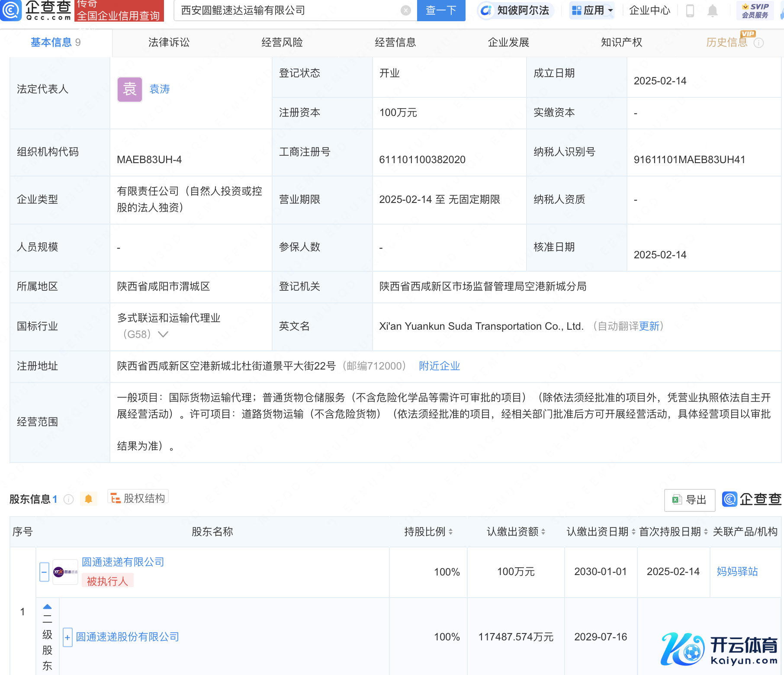Switch to the 知识产权 tab

[621, 42]
